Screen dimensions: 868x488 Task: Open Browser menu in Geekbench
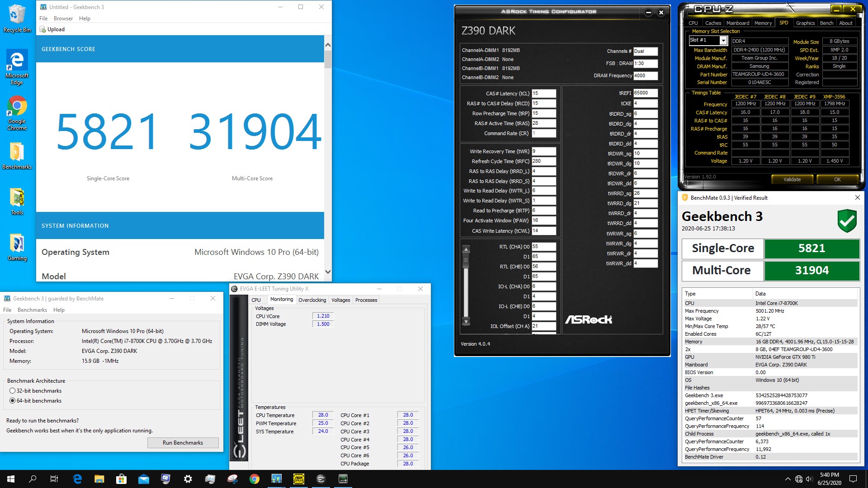(x=63, y=19)
